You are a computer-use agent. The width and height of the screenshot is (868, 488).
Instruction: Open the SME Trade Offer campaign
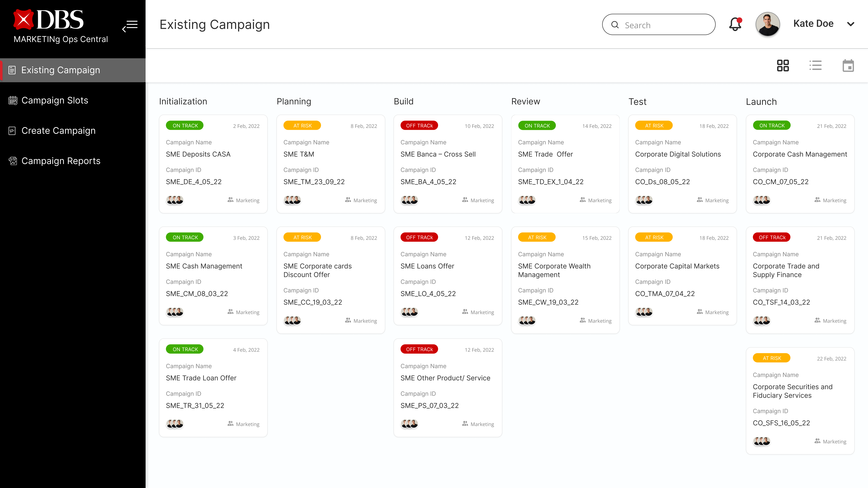pyautogui.click(x=565, y=164)
